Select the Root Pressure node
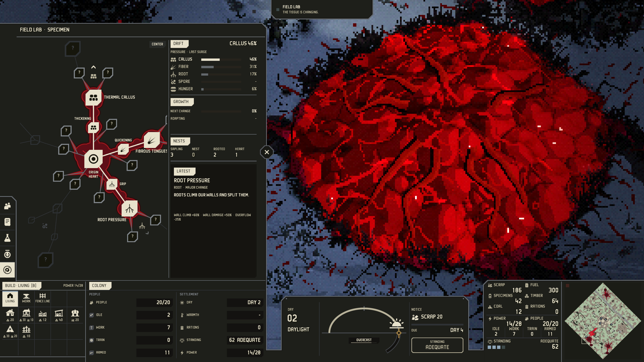 click(129, 209)
